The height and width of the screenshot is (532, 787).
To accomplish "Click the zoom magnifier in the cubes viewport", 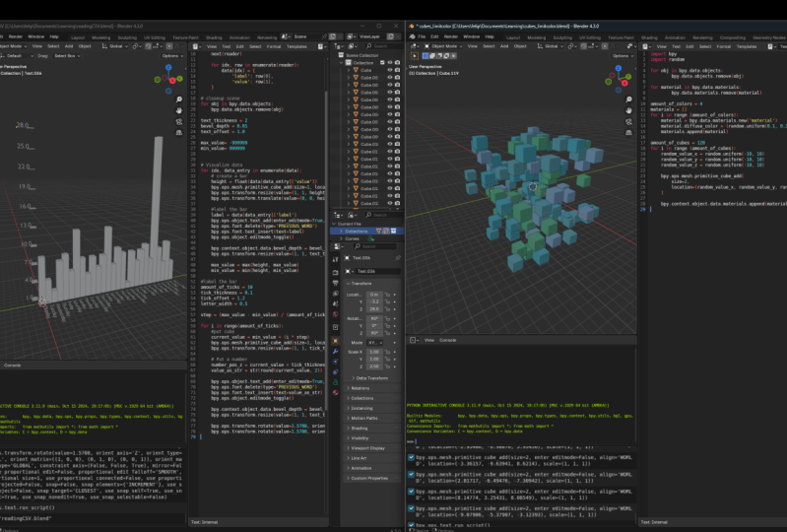I will tap(628, 100).
